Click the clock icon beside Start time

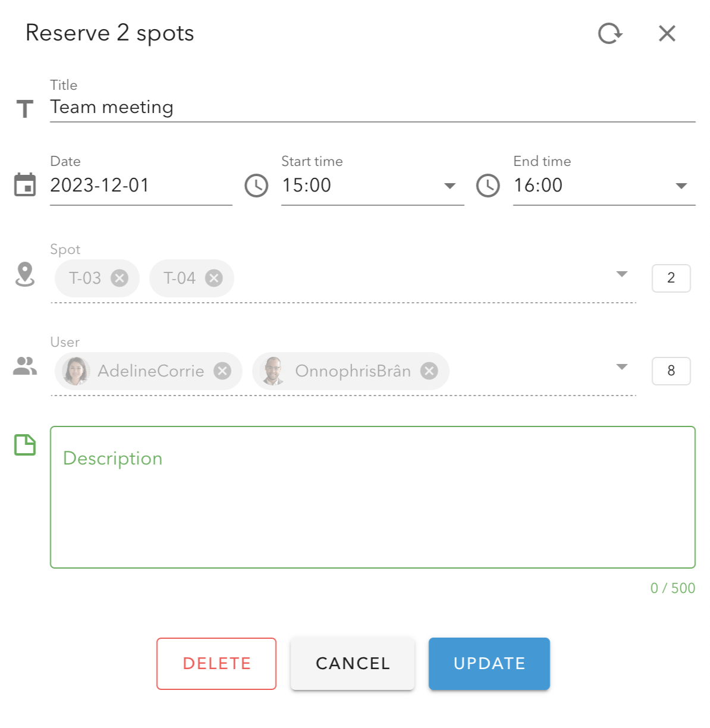click(x=256, y=186)
